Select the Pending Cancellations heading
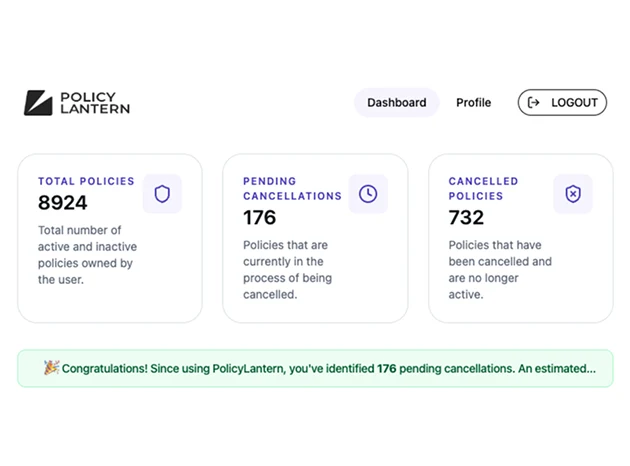 click(x=292, y=188)
